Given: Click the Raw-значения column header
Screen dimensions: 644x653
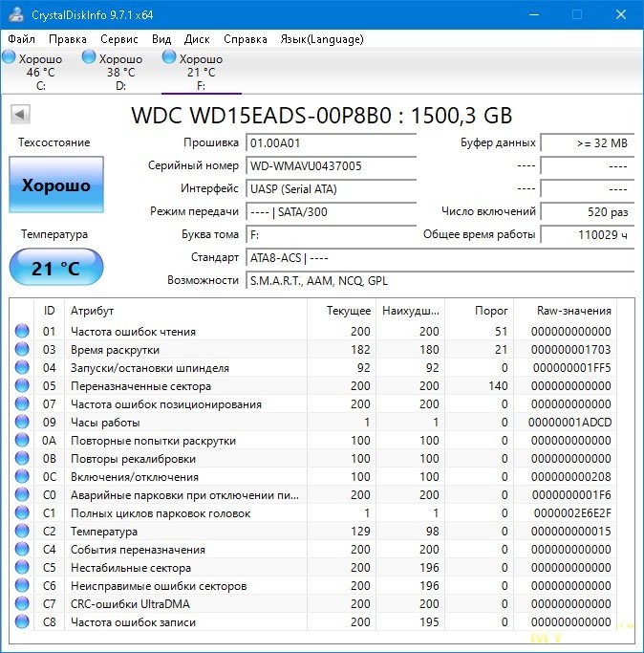Looking at the screenshot, I should click(574, 311).
